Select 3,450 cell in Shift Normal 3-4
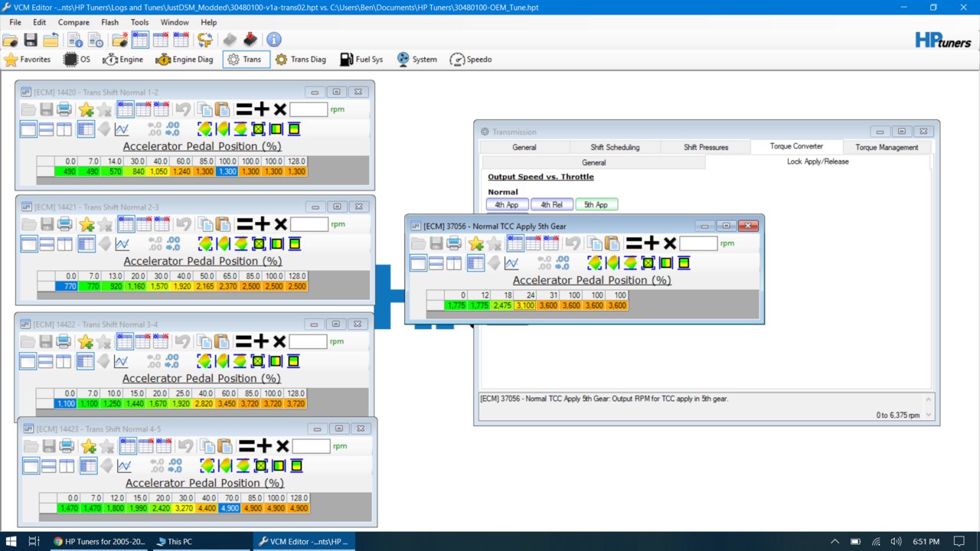Screen dimensions: 980x551 point(227,403)
